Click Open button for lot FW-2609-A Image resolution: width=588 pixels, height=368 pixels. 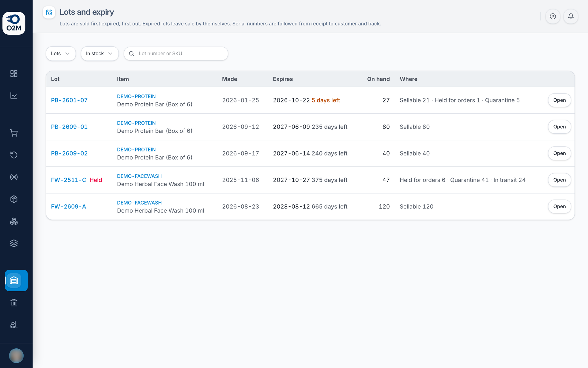tap(559, 206)
